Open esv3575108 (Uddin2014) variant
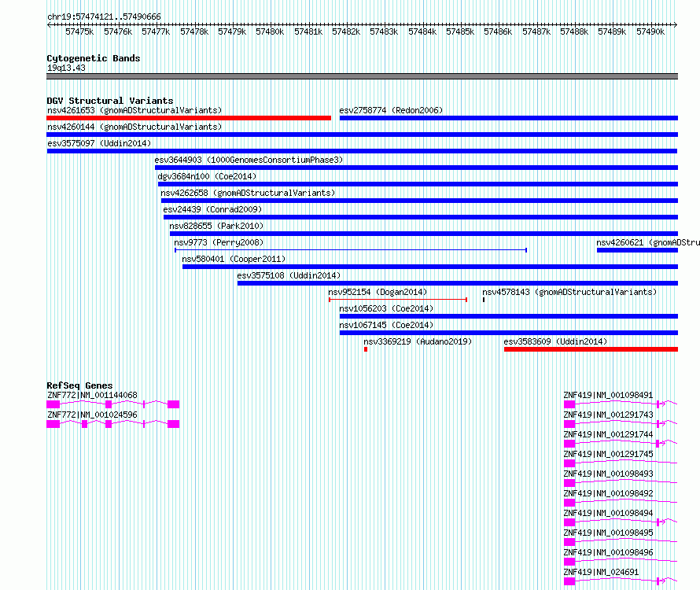The height and width of the screenshot is (590, 700). (289, 275)
